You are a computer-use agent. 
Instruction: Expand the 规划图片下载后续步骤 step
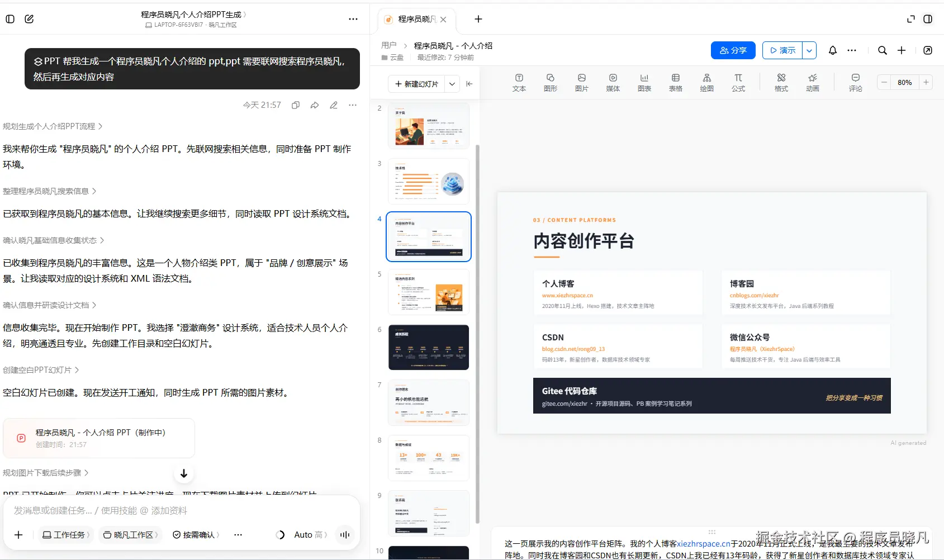click(x=45, y=473)
